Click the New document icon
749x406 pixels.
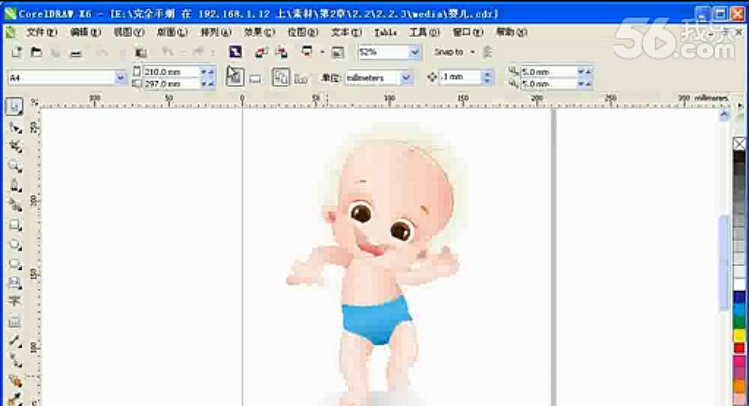17,52
